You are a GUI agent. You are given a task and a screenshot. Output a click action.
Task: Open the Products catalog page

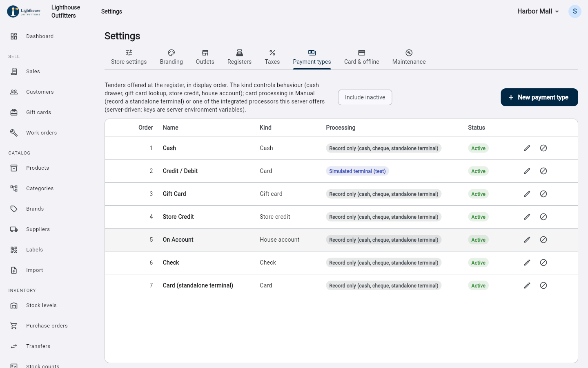tap(49, 168)
